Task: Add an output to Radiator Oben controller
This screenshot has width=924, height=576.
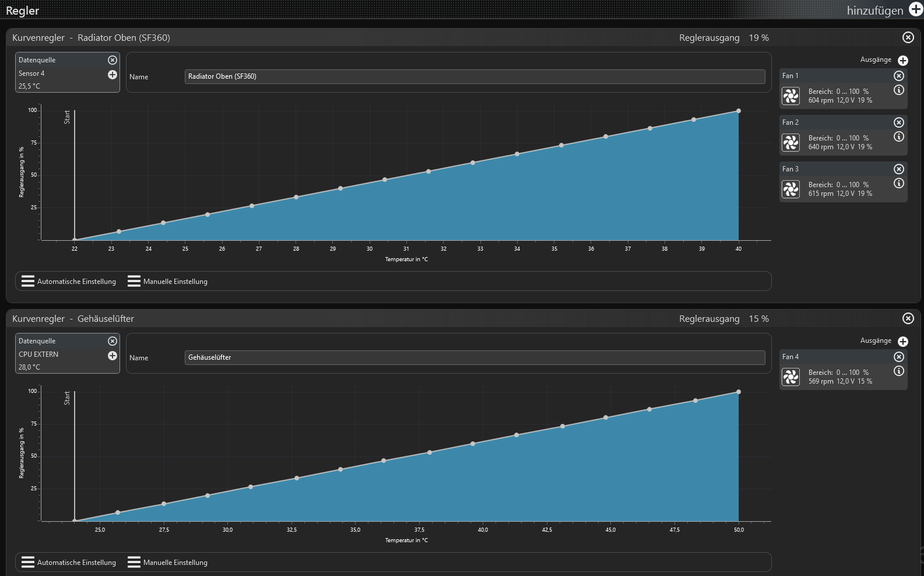Action: coord(903,61)
